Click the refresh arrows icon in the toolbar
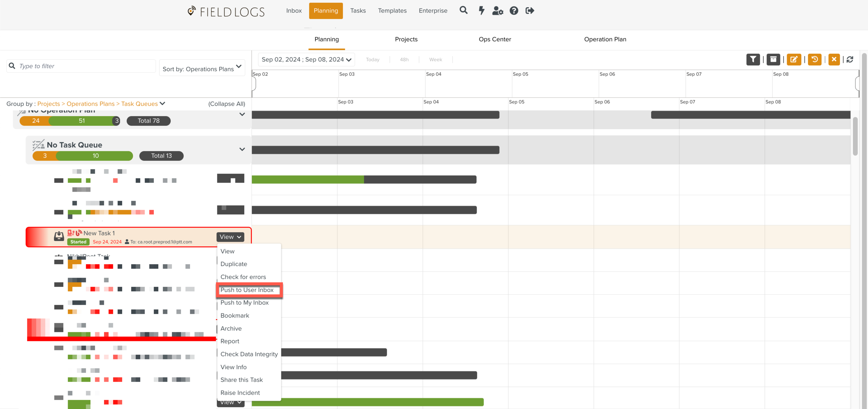 (850, 60)
